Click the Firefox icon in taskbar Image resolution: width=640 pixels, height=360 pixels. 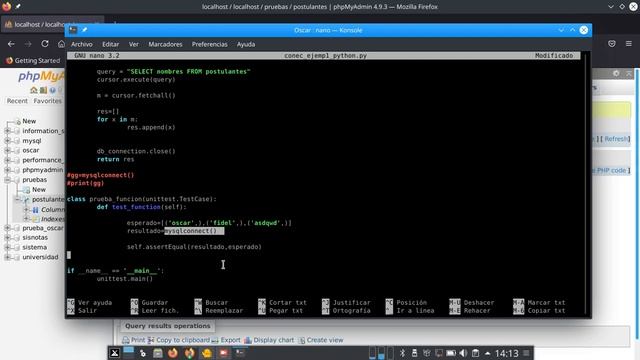click(x=173, y=353)
